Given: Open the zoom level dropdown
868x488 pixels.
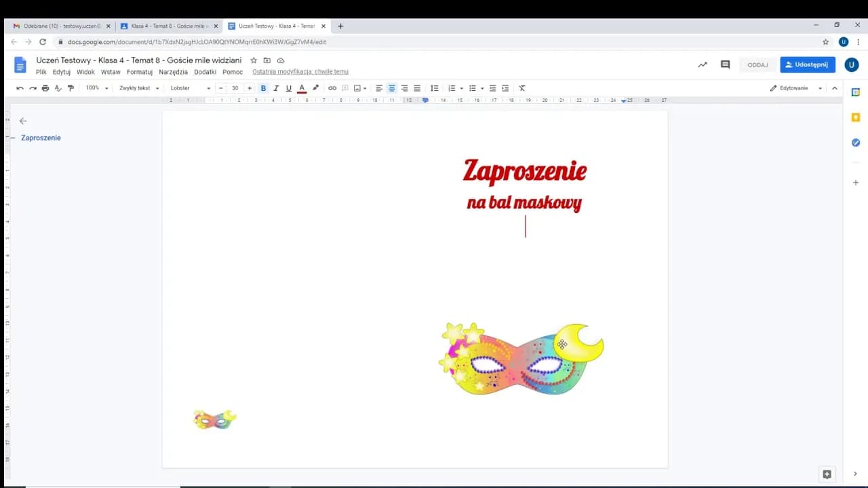Looking at the screenshot, I should click(x=96, y=87).
